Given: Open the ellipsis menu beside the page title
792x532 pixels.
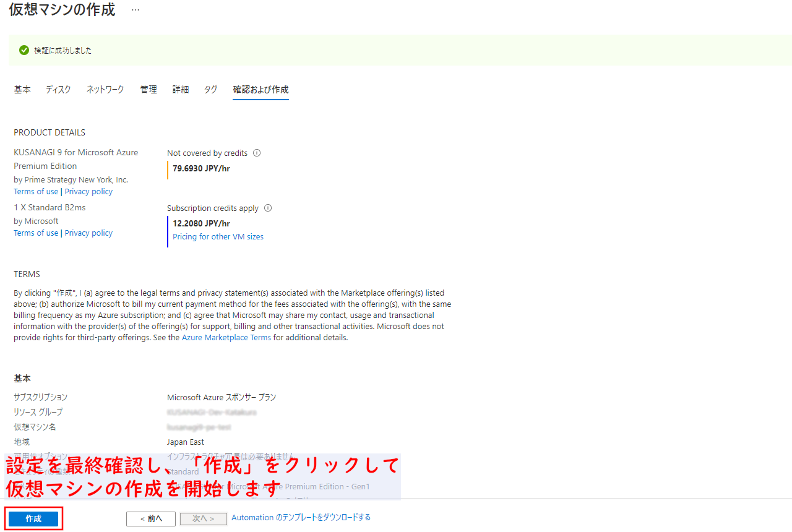Looking at the screenshot, I should [136, 11].
